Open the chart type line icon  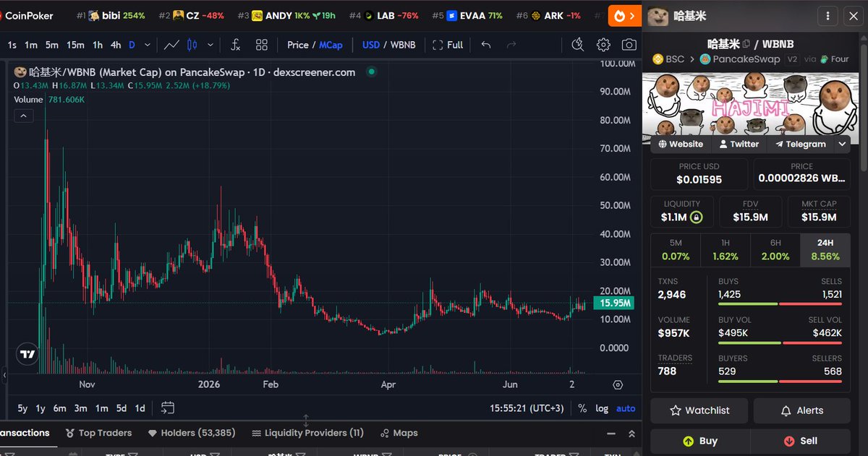pos(171,45)
